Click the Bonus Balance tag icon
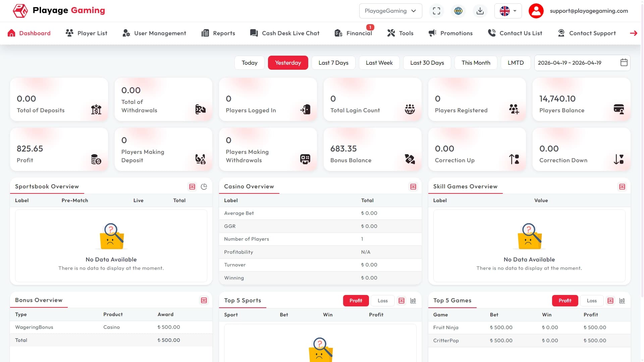Screen dimensions: 644x362 click(x=410, y=159)
